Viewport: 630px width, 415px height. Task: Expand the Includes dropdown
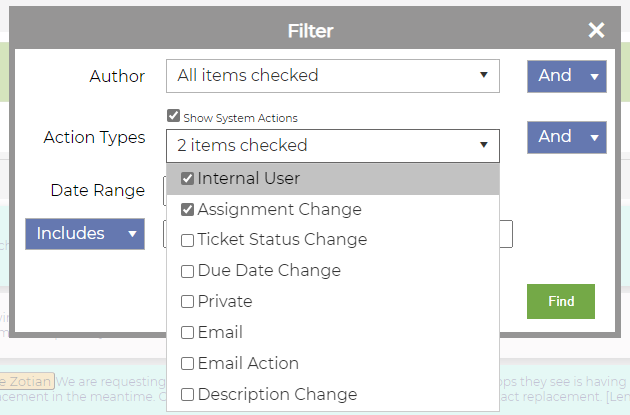pyautogui.click(x=85, y=234)
